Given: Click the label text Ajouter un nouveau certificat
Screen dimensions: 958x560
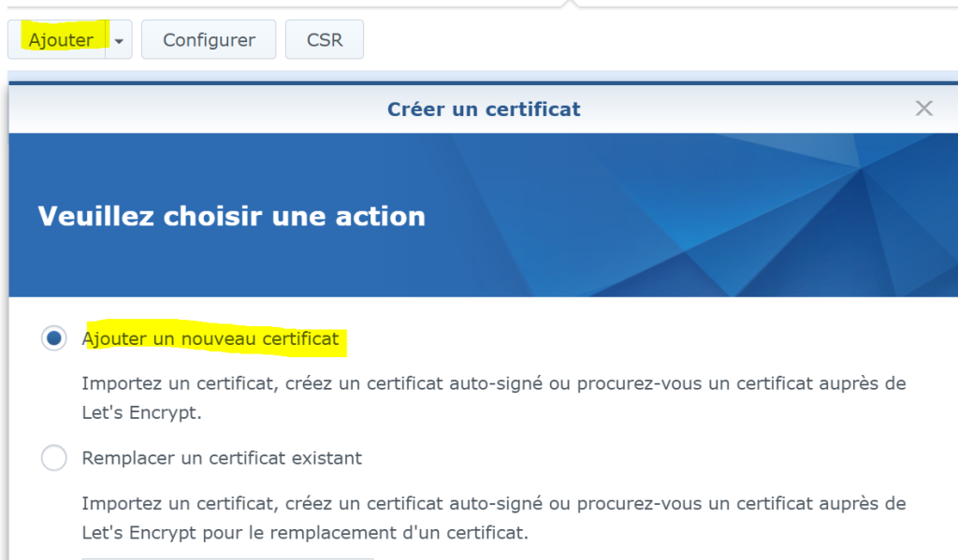Looking at the screenshot, I should pos(210,338).
